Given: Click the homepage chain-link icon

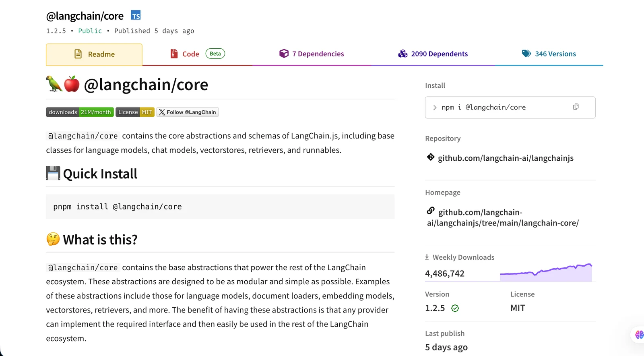Looking at the screenshot, I should click(x=430, y=211).
